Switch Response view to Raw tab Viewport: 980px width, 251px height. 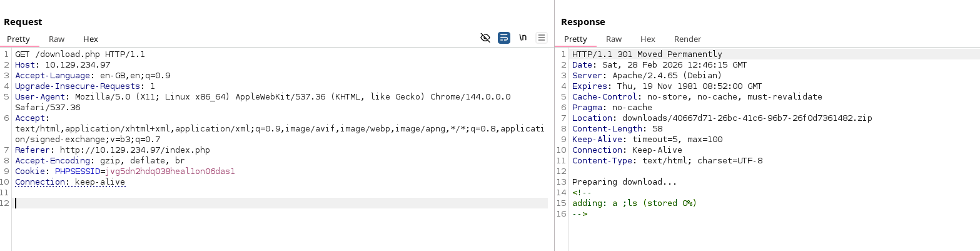pyautogui.click(x=614, y=39)
